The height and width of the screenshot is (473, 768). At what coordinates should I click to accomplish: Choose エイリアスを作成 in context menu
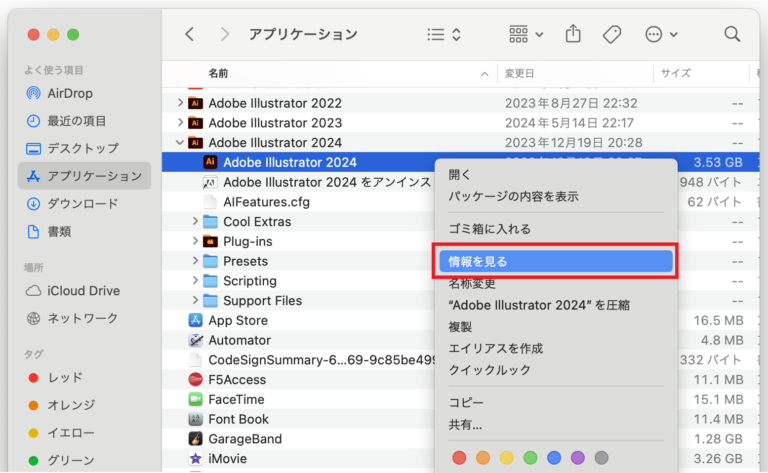point(556,348)
